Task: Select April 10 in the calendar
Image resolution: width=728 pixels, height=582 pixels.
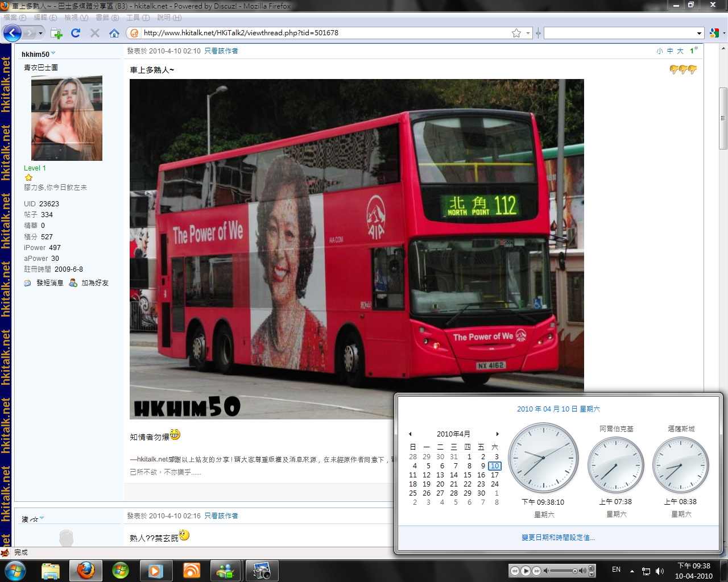Action: pyautogui.click(x=495, y=466)
